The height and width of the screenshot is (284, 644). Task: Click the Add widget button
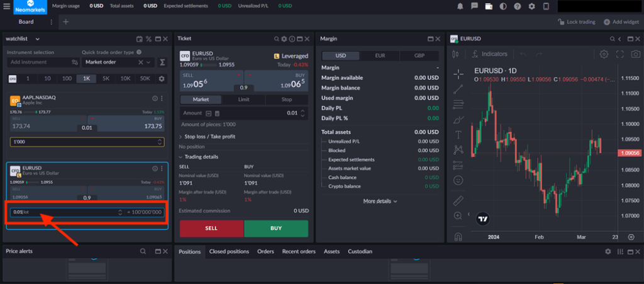point(620,22)
